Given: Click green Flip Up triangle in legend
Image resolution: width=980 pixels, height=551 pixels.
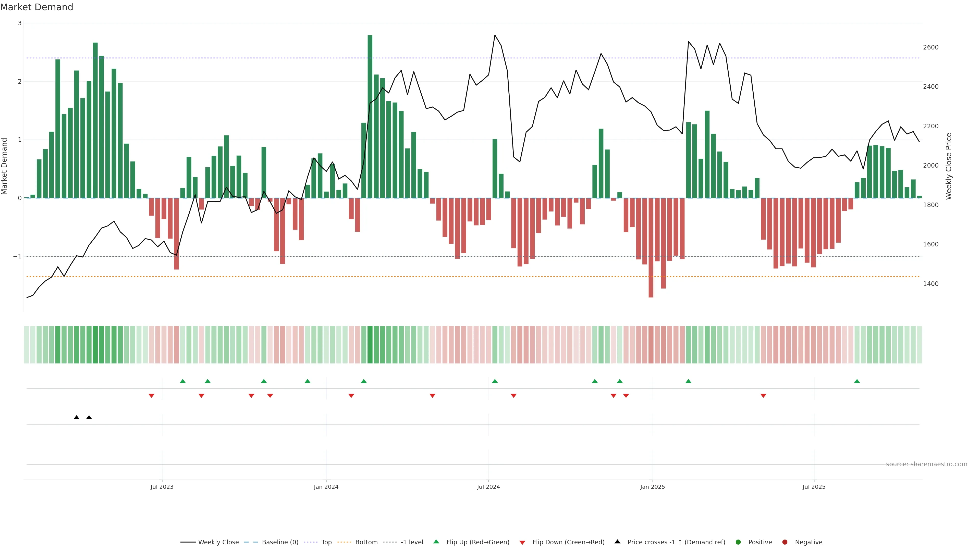Looking at the screenshot, I should (x=436, y=542).
